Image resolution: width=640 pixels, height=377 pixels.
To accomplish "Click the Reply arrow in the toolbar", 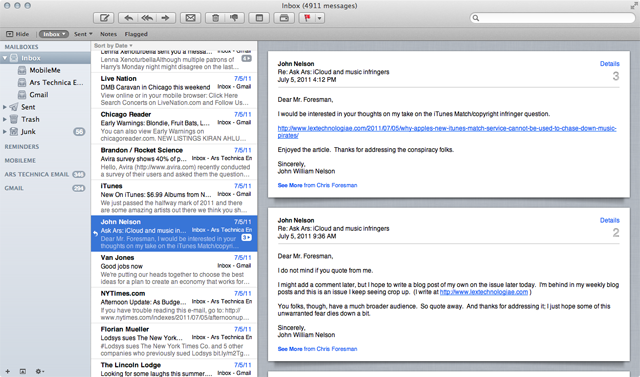I will click(128, 18).
